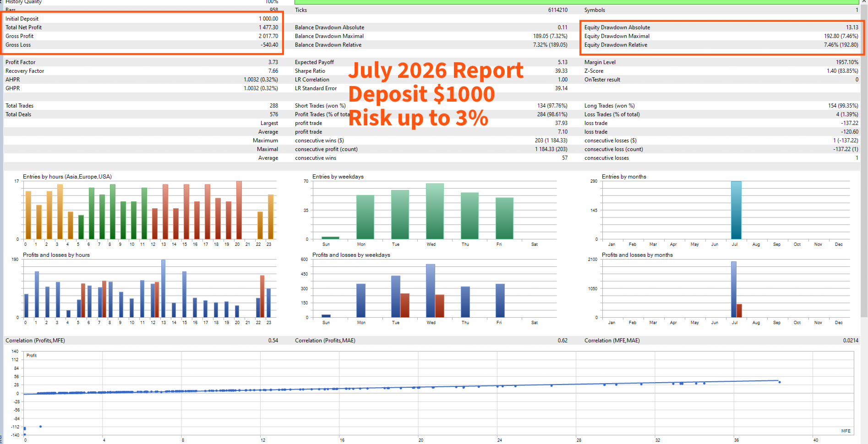Viewport: 868px width, 444px height.
Task: Select the Z-Score value 1.40 (83.85%)
Action: pos(842,71)
